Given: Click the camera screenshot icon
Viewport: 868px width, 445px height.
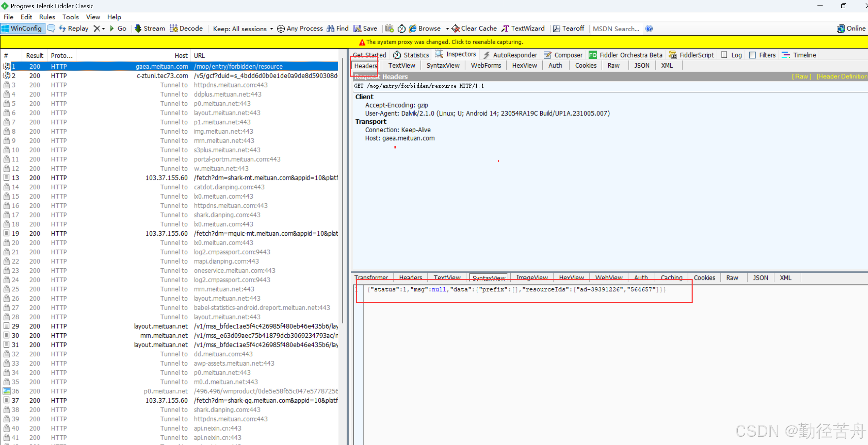Looking at the screenshot, I should (x=389, y=29).
